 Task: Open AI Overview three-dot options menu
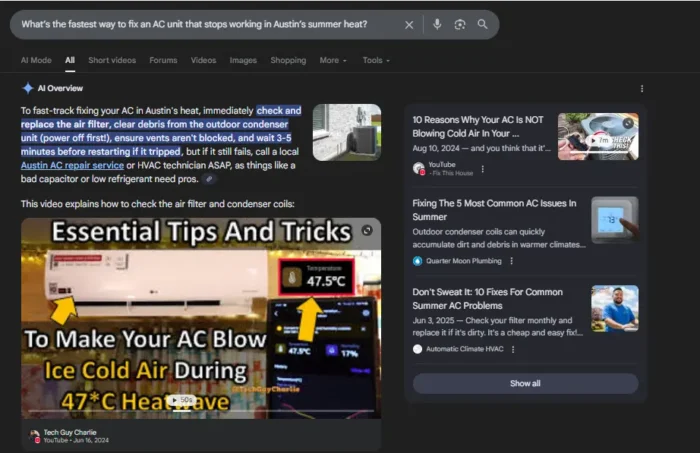click(x=642, y=88)
